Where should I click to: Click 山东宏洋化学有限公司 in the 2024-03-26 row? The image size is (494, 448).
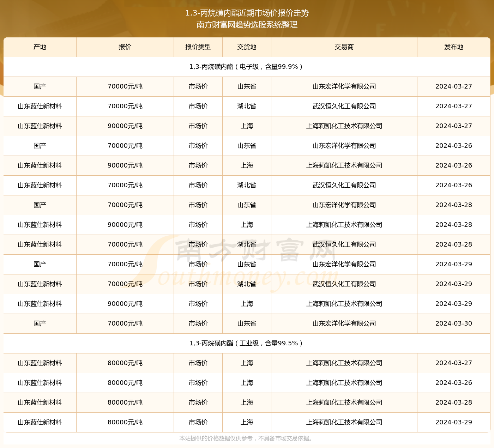(x=344, y=146)
